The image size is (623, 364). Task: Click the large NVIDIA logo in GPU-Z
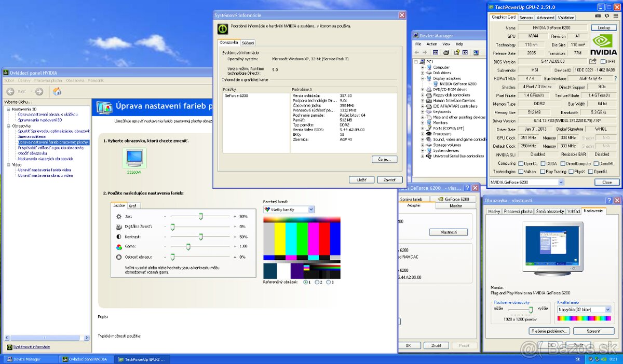604,44
